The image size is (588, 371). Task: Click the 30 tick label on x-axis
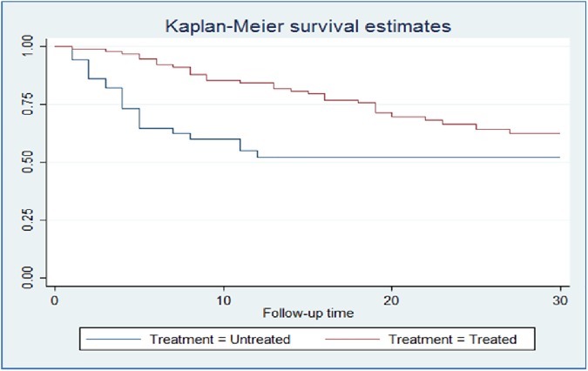tap(559, 299)
